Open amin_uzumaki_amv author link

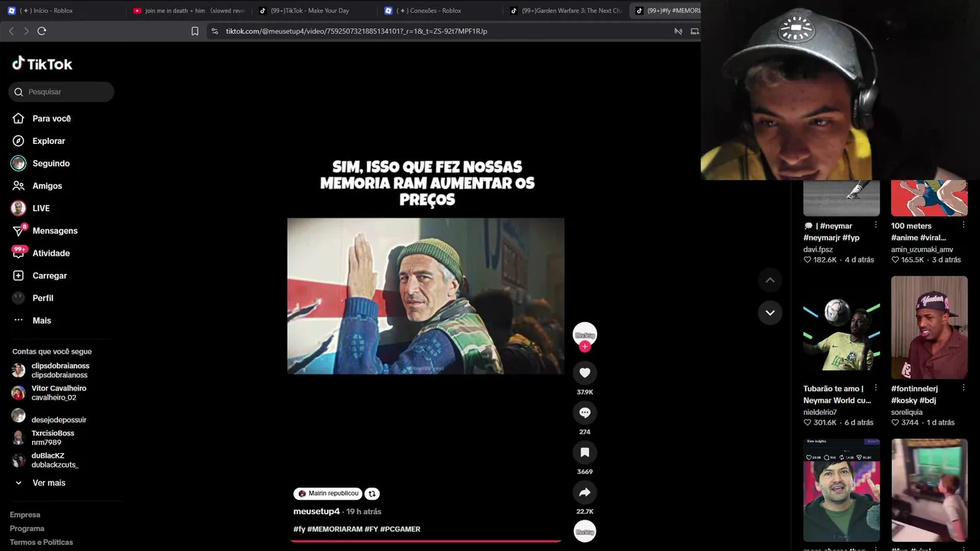pyautogui.click(x=922, y=249)
